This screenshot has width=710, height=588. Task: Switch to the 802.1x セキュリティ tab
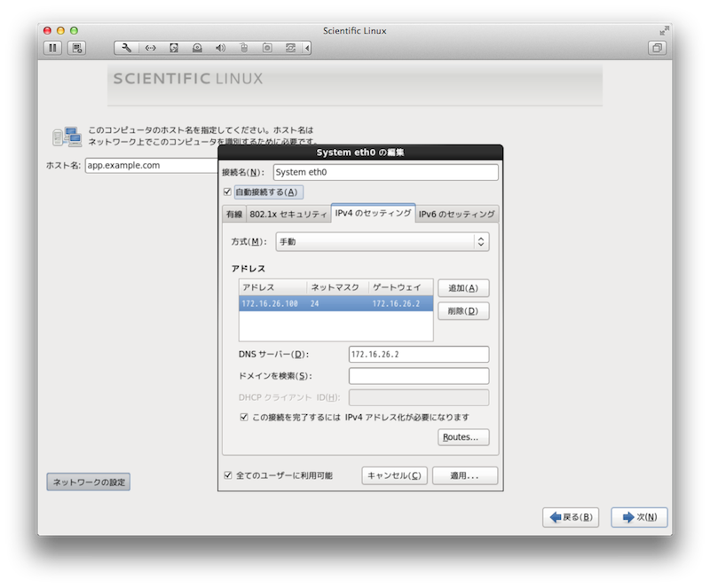tap(288, 215)
